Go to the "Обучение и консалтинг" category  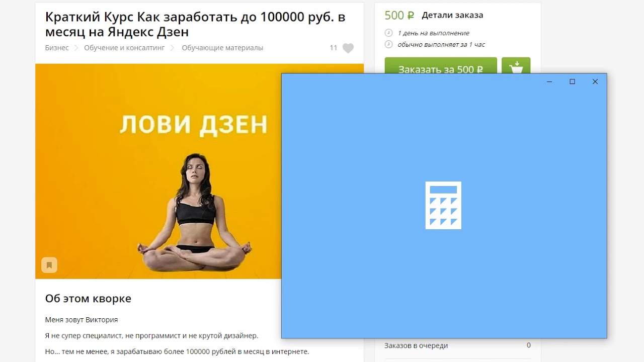(124, 48)
